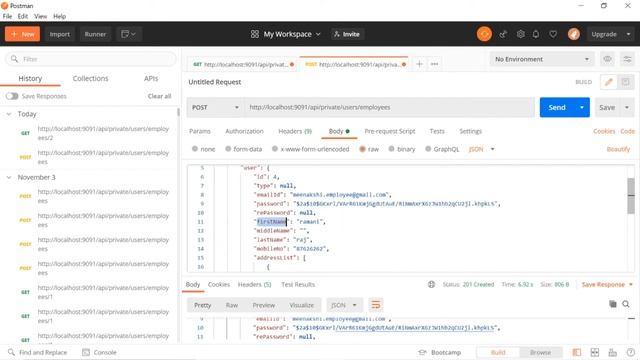
Task: Open the File menu
Action: pyautogui.click(x=7, y=16)
